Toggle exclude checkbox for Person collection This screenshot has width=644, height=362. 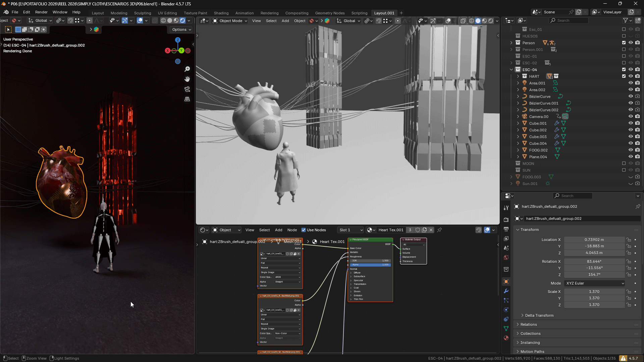click(x=624, y=43)
